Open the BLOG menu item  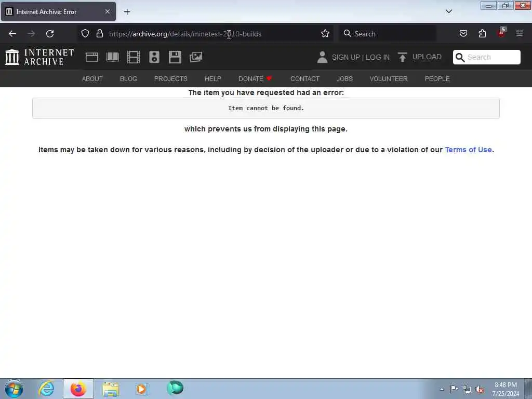[x=129, y=79]
